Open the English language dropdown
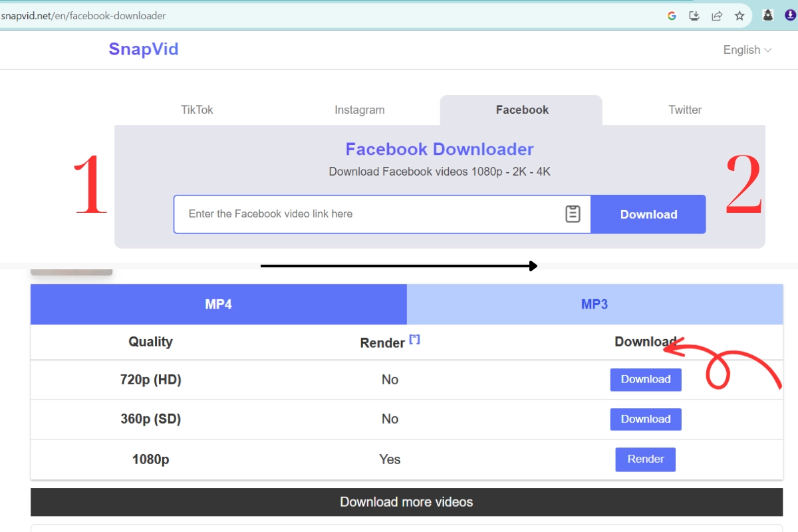The image size is (798, 532). pyautogui.click(x=746, y=49)
